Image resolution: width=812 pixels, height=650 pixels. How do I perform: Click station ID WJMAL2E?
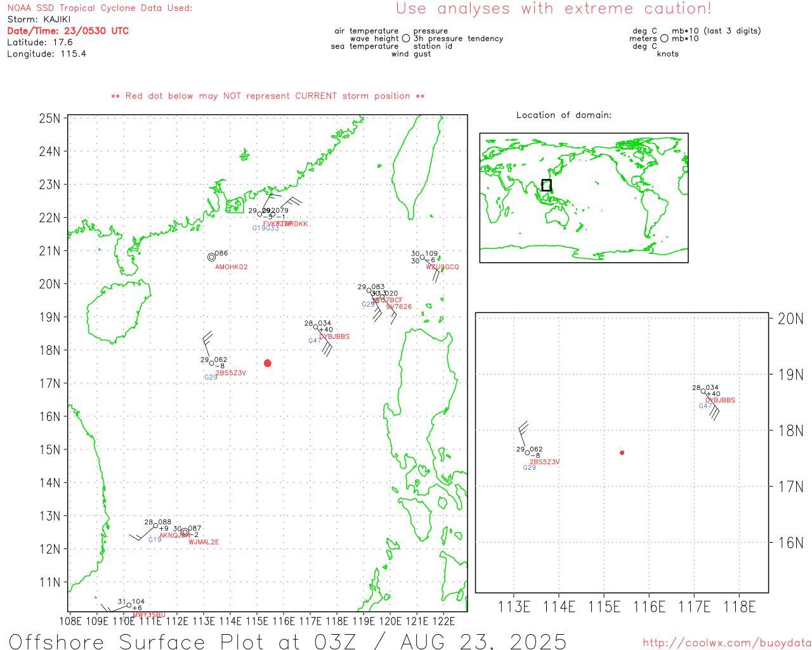(204, 542)
